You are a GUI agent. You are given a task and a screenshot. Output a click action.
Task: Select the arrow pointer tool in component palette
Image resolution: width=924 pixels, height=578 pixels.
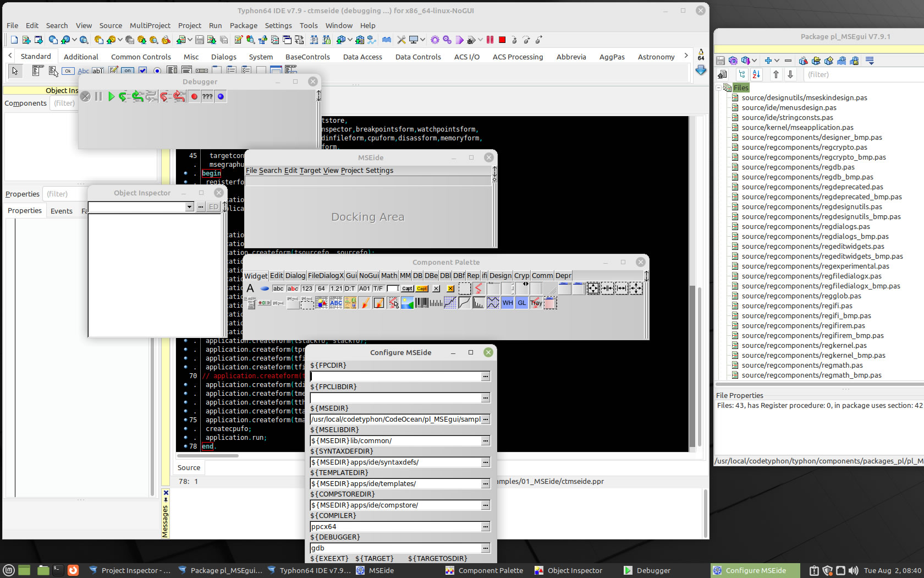click(x=15, y=70)
